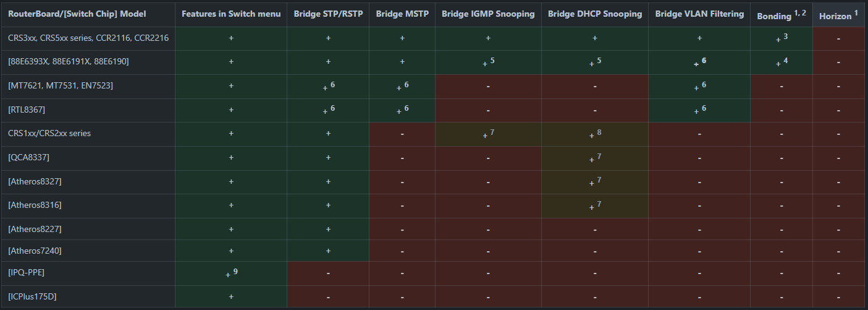The width and height of the screenshot is (868, 310).
Task: Open footnote 4 in the Bonding column
Action: tap(785, 60)
